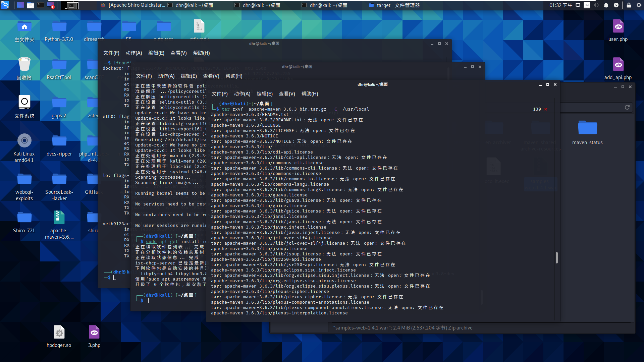This screenshot has height=362, width=644.
Task: Click the /usr/local path in command
Action: click(356, 109)
